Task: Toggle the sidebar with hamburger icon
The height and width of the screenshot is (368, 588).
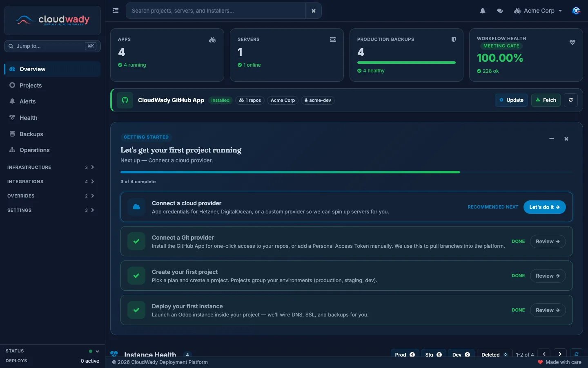Action: [x=116, y=11]
